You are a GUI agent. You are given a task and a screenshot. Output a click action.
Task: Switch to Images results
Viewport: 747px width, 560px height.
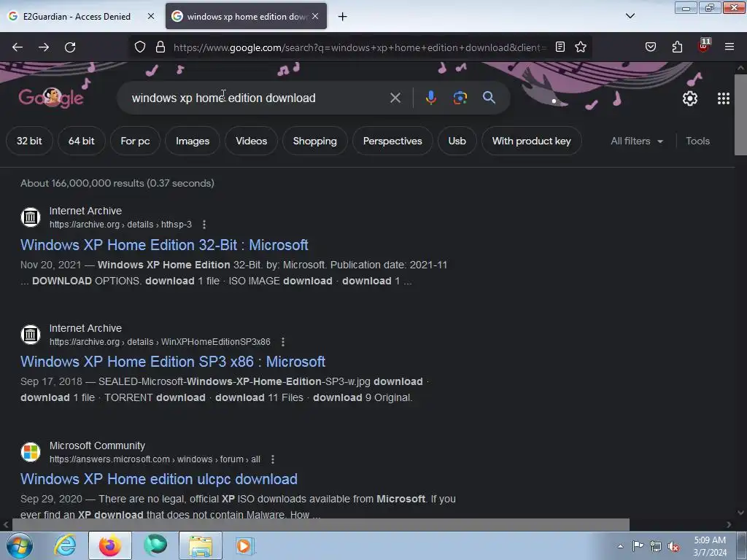pyautogui.click(x=193, y=141)
